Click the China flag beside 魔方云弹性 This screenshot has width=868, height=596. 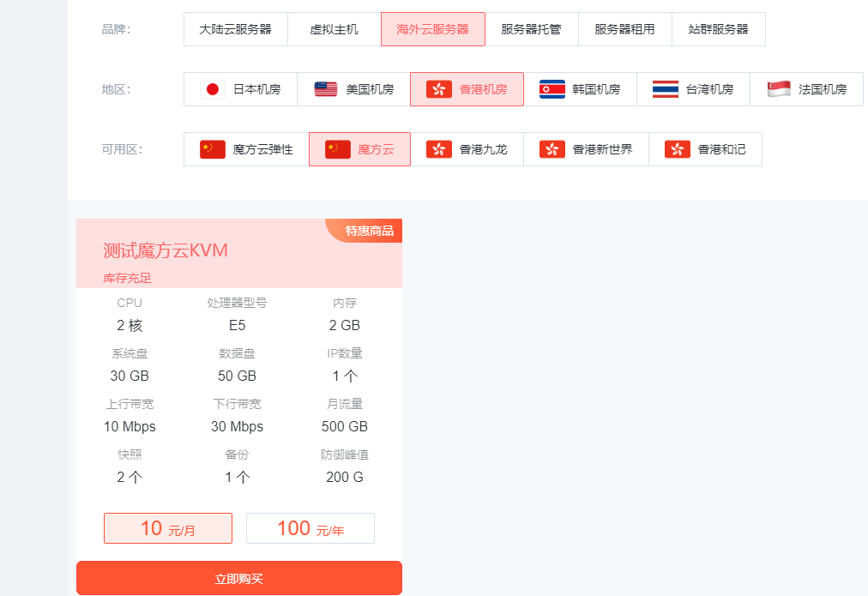pyautogui.click(x=213, y=149)
